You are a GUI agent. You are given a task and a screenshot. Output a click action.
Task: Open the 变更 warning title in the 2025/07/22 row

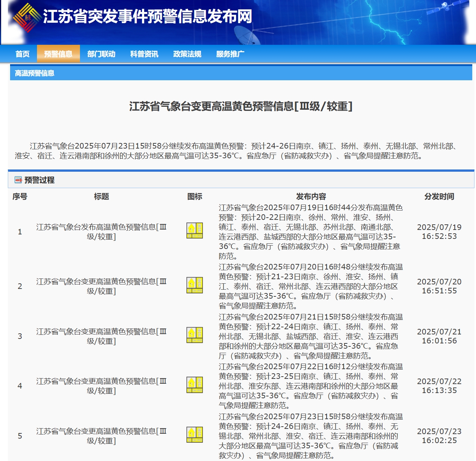coord(101,386)
